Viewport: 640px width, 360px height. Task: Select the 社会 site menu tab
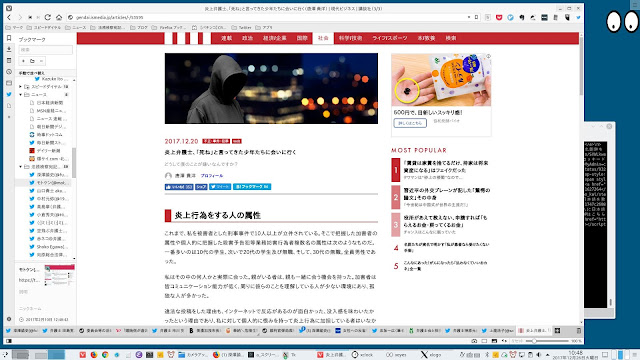323,38
